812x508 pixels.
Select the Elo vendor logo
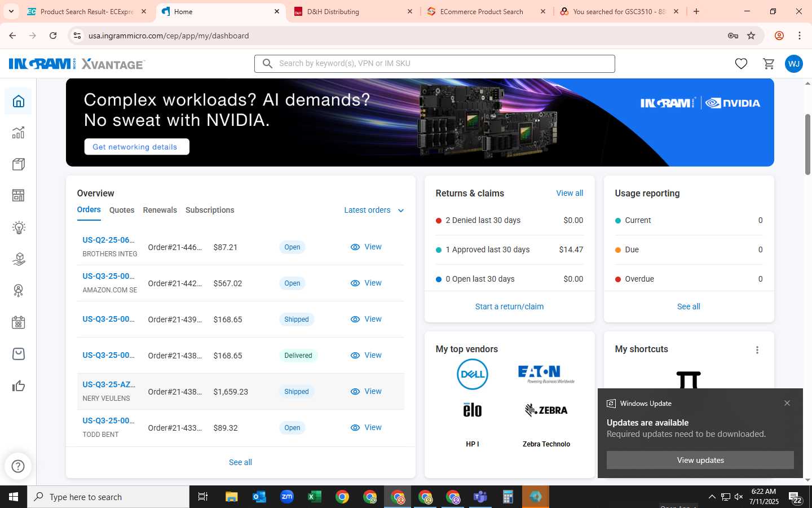point(473,410)
